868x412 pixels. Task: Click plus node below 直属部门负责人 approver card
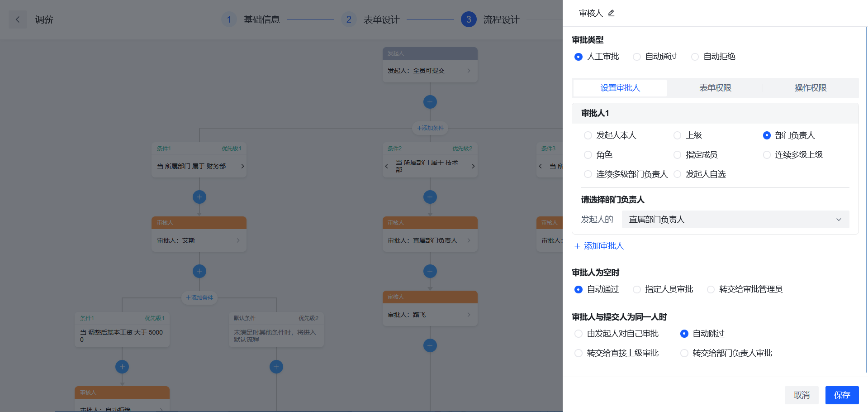click(430, 271)
